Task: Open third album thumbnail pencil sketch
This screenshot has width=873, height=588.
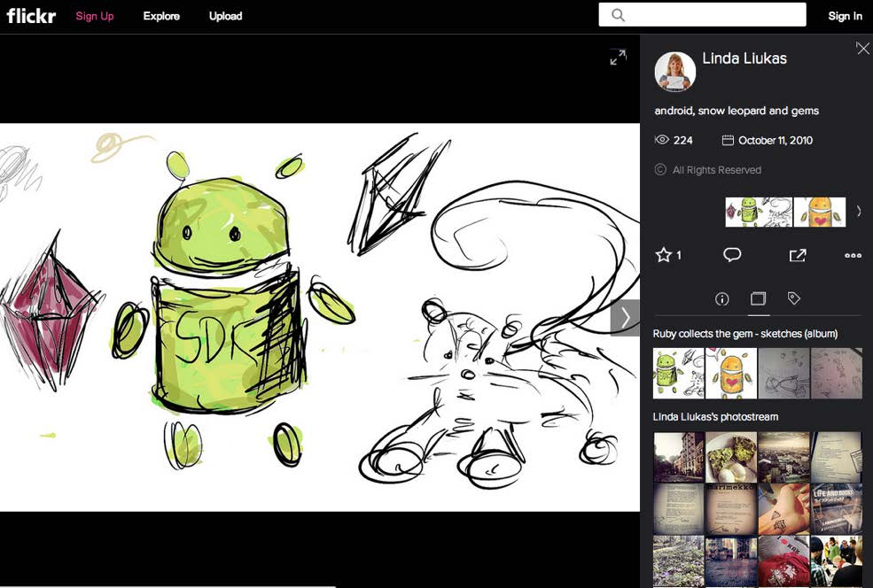Action: click(783, 374)
